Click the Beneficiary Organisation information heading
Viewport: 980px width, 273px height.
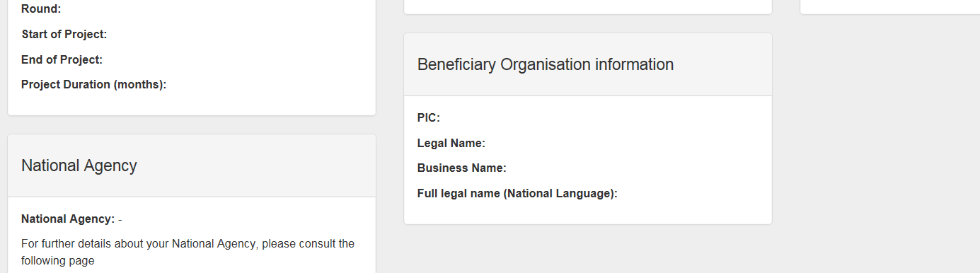click(x=546, y=64)
